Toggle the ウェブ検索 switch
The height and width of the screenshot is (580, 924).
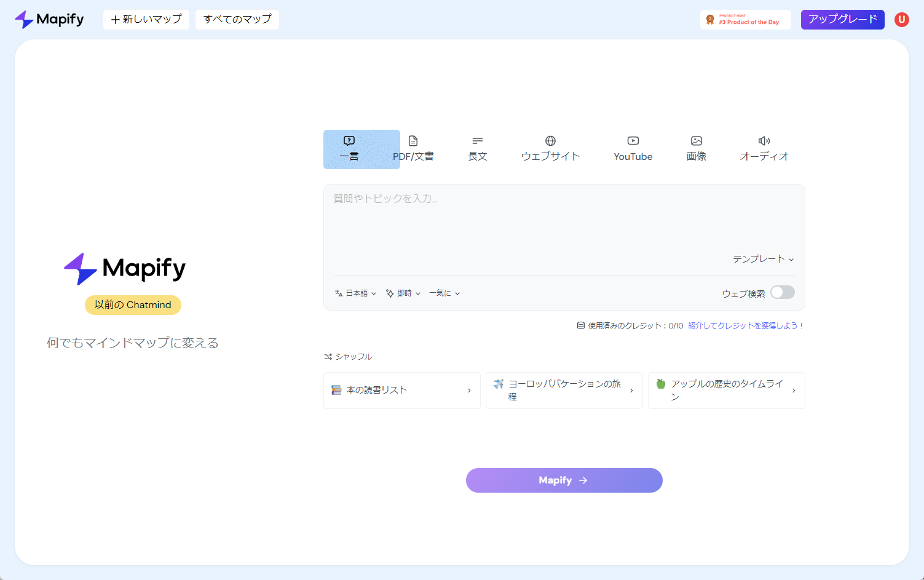point(783,293)
